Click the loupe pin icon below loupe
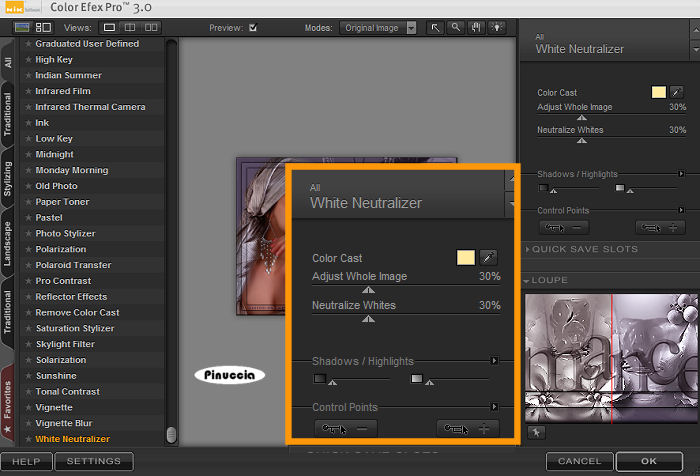Image resolution: width=700 pixels, height=476 pixels. (536, 432)
